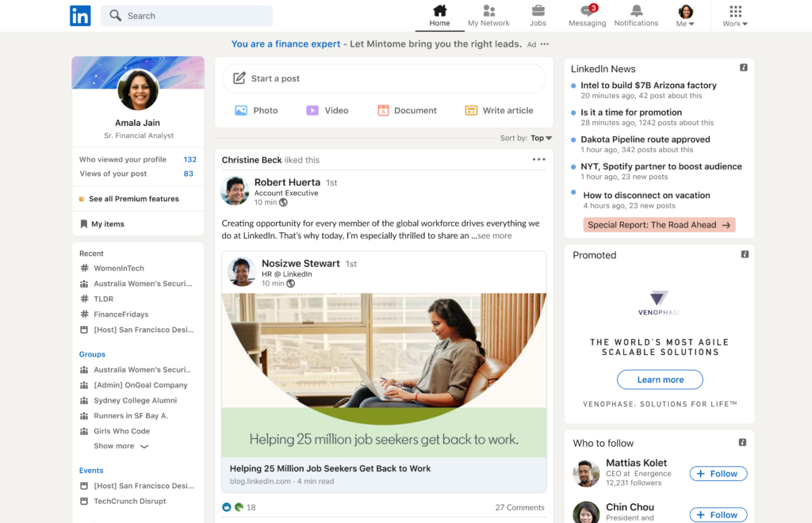This screenshot has width=812, height=523.
Task: Open the Me menu
Action: [x=684, y=14]
